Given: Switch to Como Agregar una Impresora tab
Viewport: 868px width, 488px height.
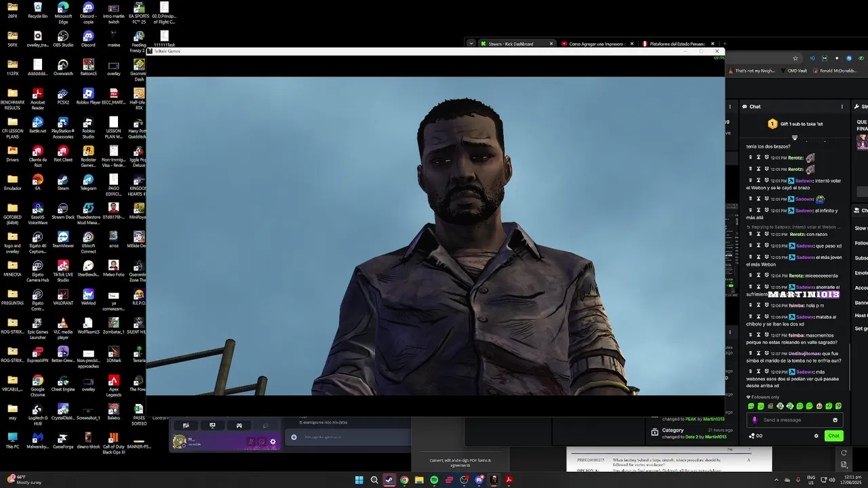Looking at the screenshot, I should 597,43.
